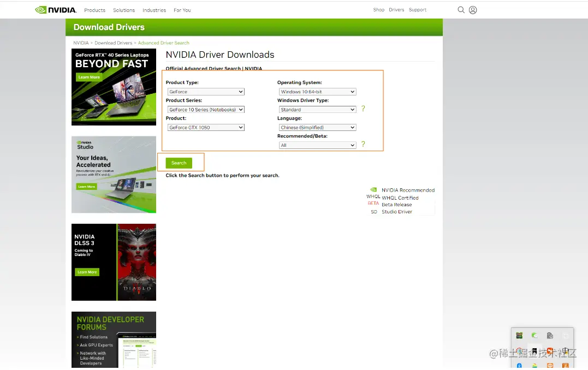588x370 pixels.
Task: Open the Language dropdown
Action: tap(318, 128)
